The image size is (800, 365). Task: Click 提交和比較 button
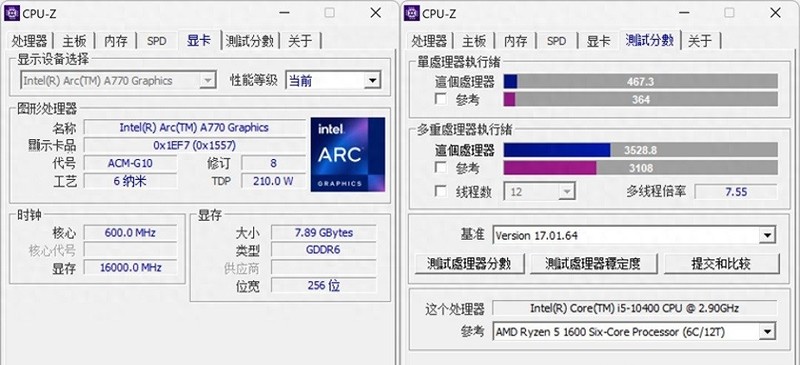pyautogui.click(x=721, y=263)
